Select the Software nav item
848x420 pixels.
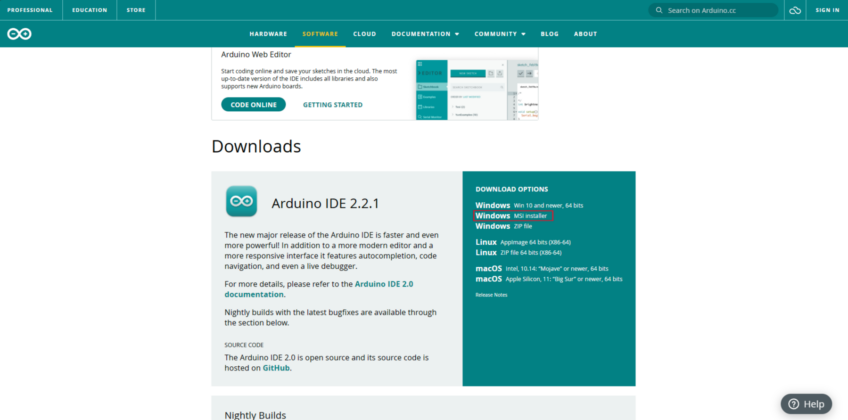pos(320,34)
